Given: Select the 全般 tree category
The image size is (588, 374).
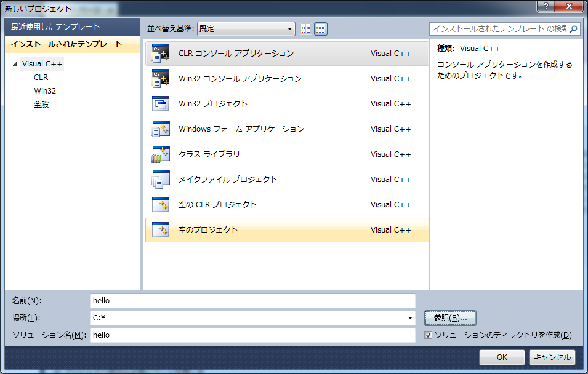Looking at the screenshot, I should [41, 104].
